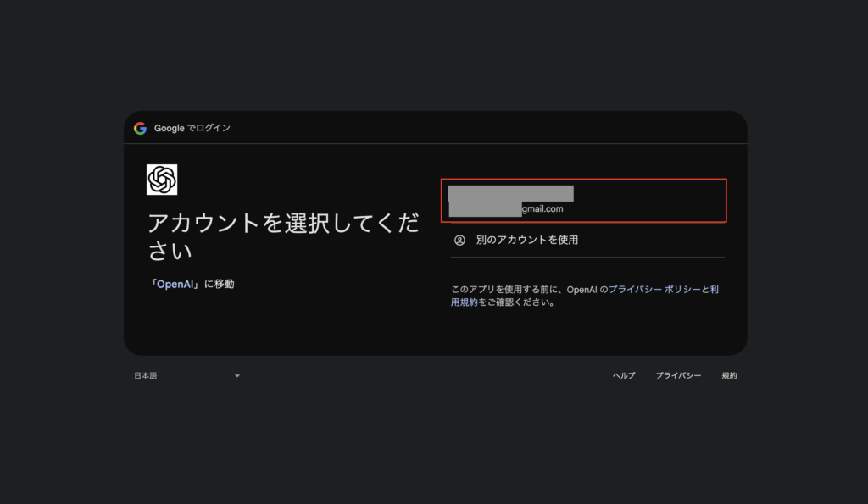
Task: Click the OpenAI logo image
Action: click(162, 180)
